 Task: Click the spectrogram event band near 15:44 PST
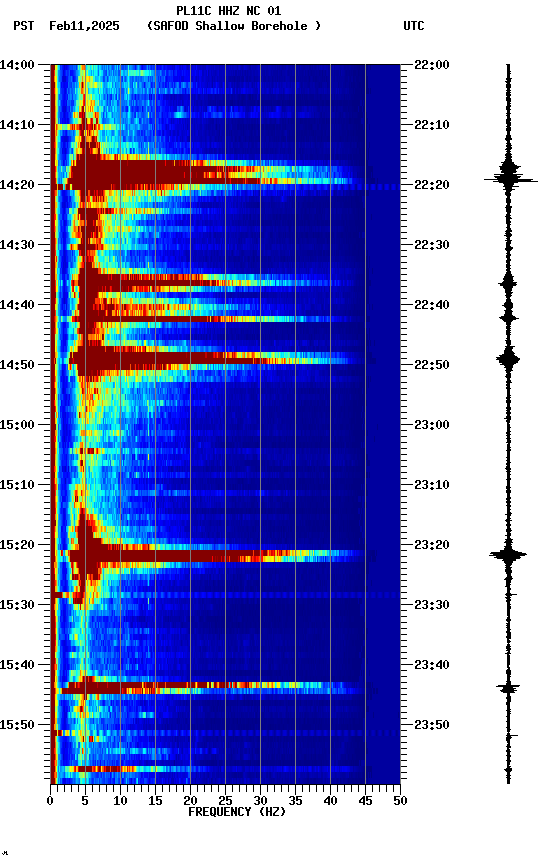coord(209,688)
